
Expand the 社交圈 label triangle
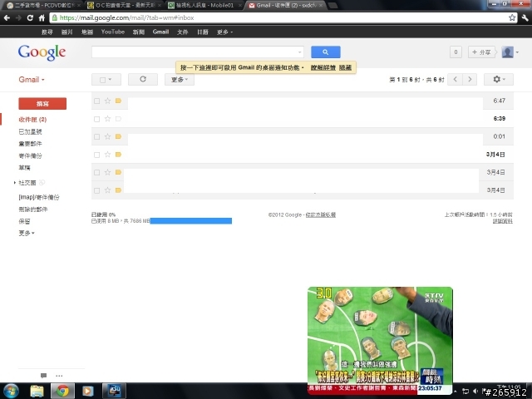coord(15,183)
